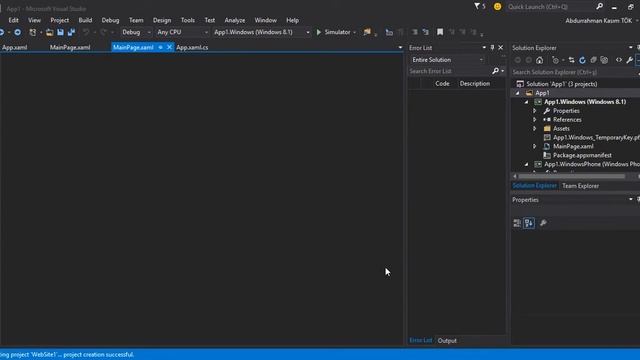
Task: Click the Search Error List input field
Action: tap(449, 71)
